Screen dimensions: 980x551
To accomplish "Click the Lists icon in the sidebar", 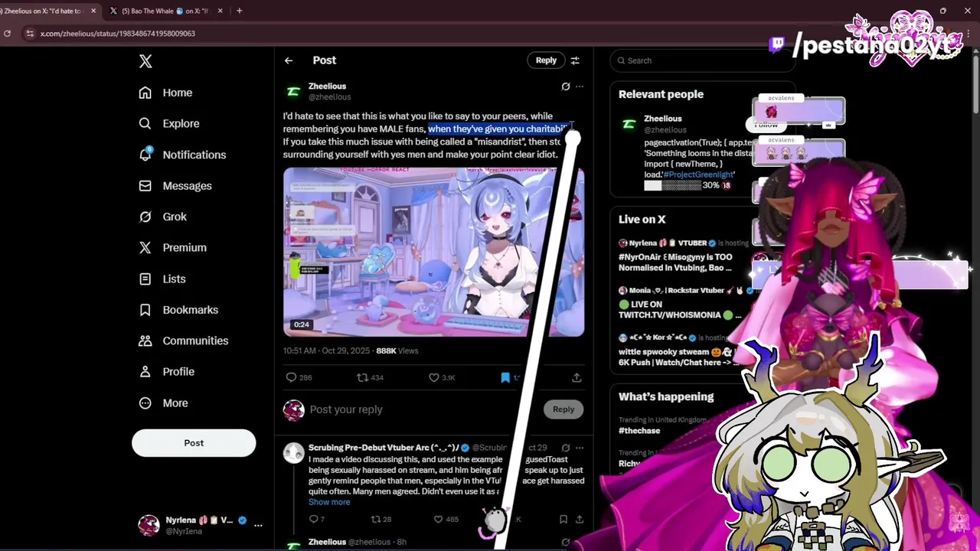I will tap(145, 279).
